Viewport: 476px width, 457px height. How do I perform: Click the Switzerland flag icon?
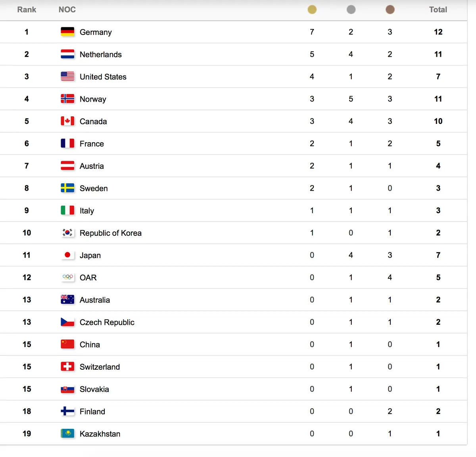coord(67,366)
